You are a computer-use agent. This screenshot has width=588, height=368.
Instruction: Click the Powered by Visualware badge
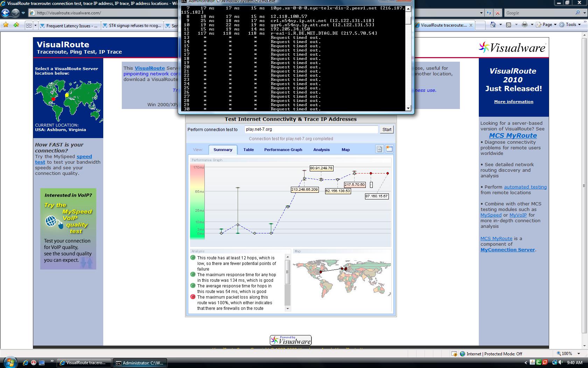tap(290, 340)
